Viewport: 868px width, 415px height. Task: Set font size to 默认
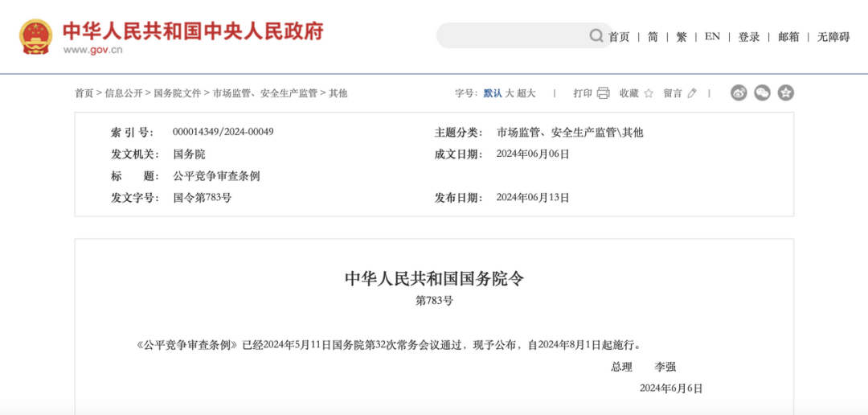pos(493,93)
